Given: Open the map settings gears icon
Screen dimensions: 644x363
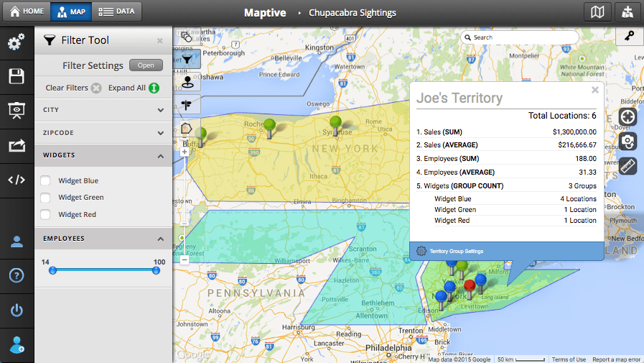Looking at the screenshot, I should click(17, 42).
